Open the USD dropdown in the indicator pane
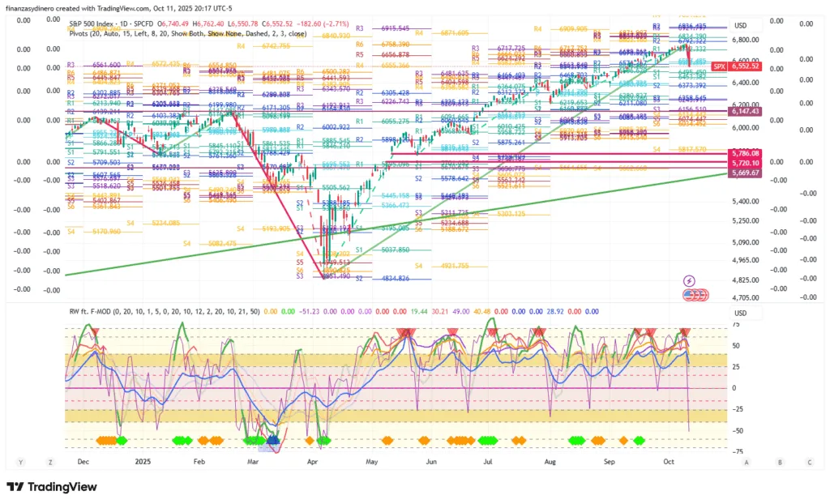830x504 pixels. [739, 313]
